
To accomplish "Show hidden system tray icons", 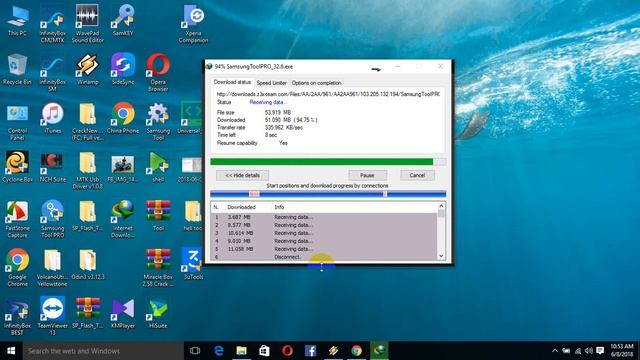I will [554, 351].
